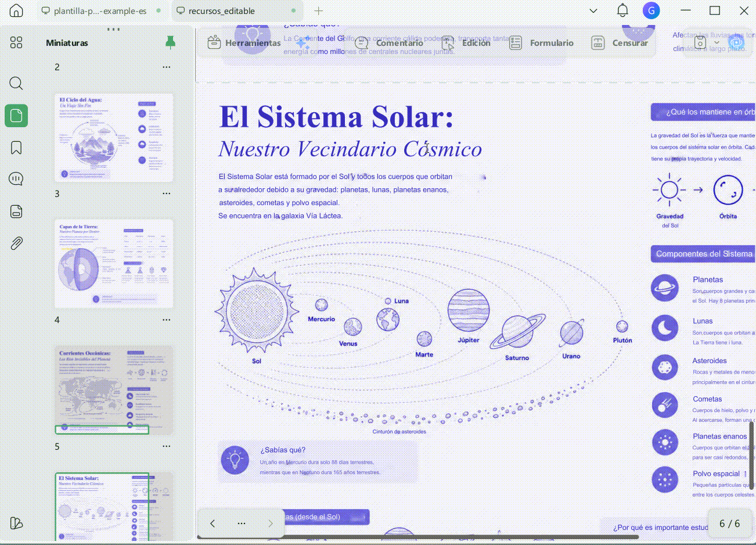Expand the tab list chevron in title bar
756x545 pixels.
pos(593,10)
